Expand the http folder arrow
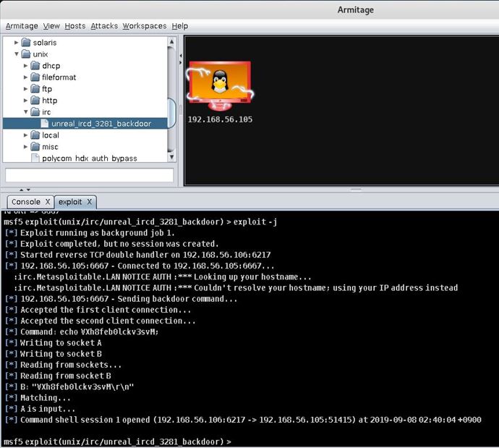 pyautogui.click(x=26, y=101)
